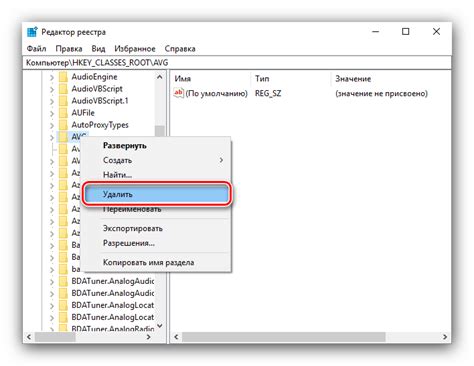Image resolution: width=474 pixels, height=366 pixels.
Task: Expand the AudioVBScript.1 key
Action: tap(52, 101)
